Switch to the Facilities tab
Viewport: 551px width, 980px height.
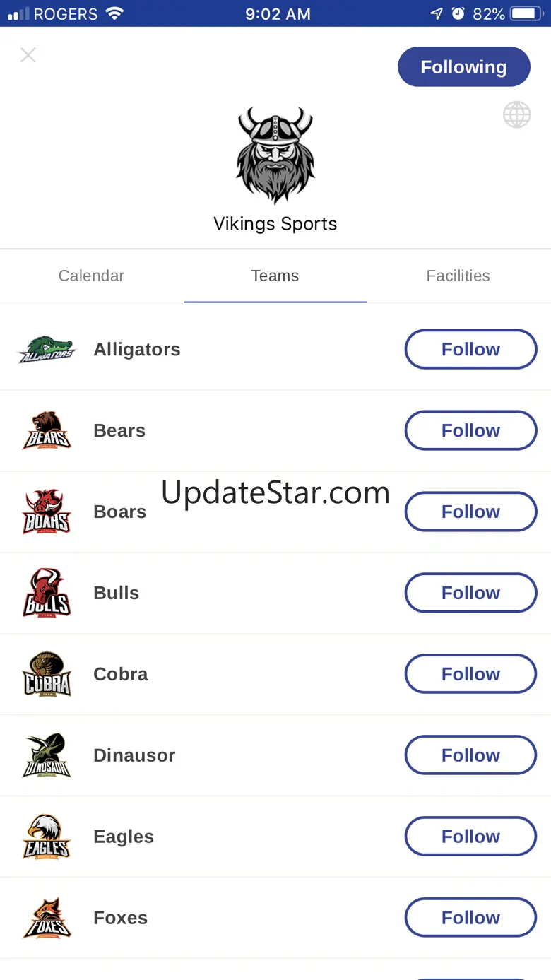[458, 276]
